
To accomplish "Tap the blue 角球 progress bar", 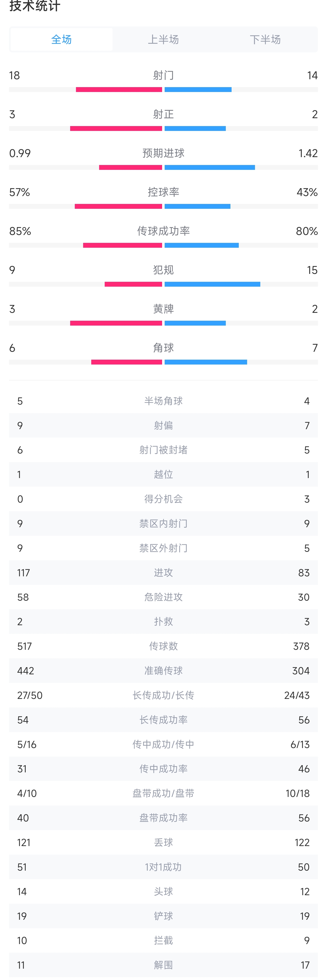I will pyautogui.click(x=206, y=362).
